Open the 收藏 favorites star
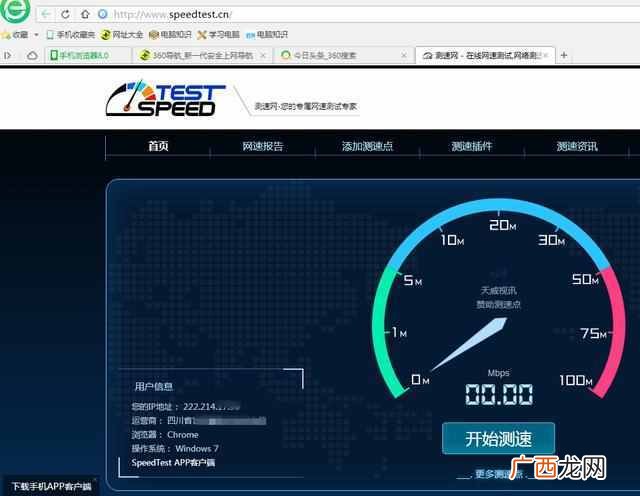This screenshot has height=496, width=640. coord(5,35)
